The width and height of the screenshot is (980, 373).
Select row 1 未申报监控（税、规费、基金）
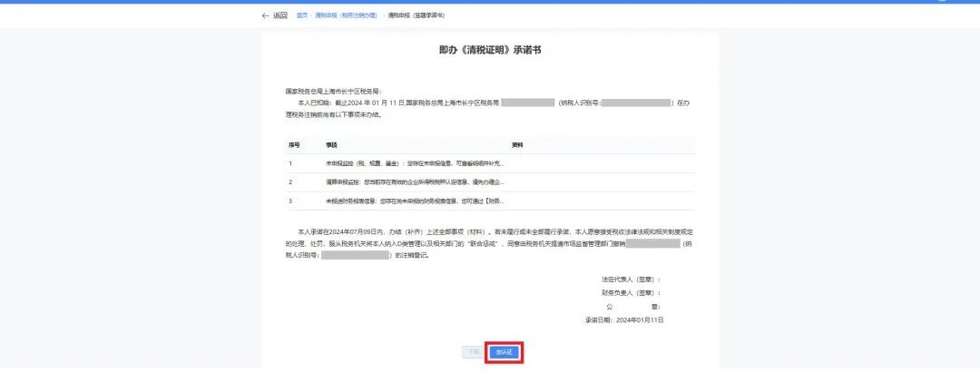414,163
